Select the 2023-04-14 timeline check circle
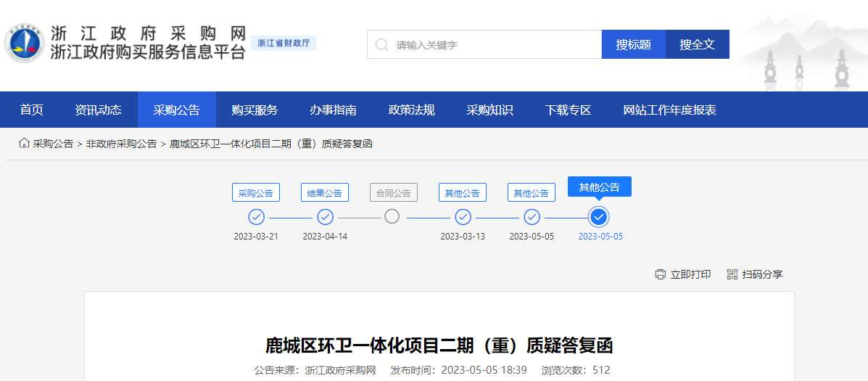Screen dimensions: 868x381 pyautogui.click(x=325, y=217)
